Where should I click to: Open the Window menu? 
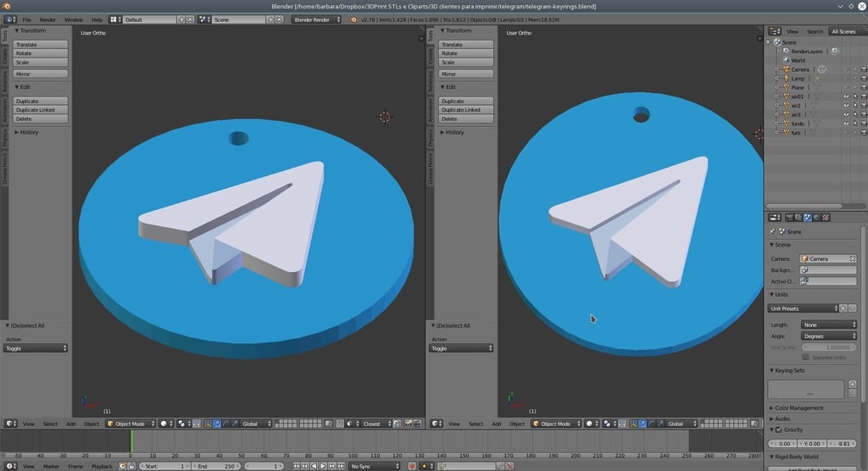pos(74,19)
